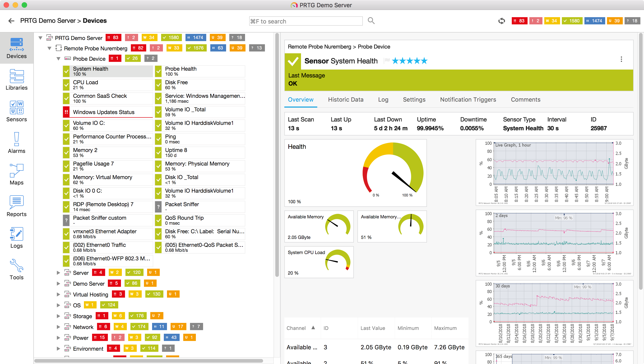Drag the System CPU Load gauge slider
This screenshot has width=644, height=364.
tap(338, 261)
